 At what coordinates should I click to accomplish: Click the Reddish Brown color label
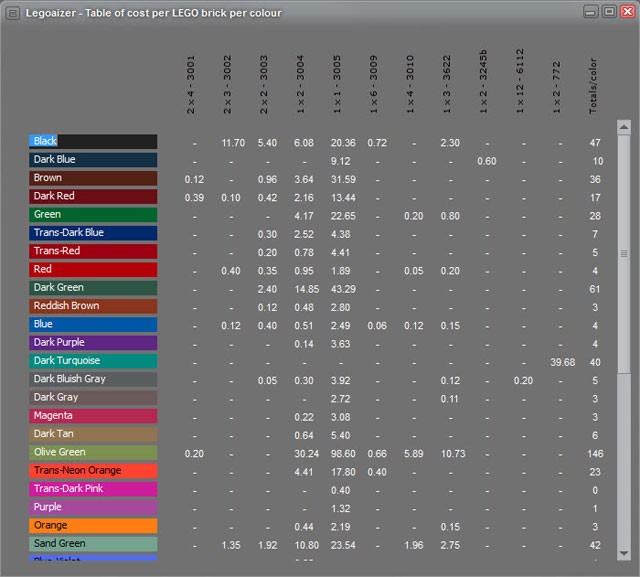pyautogui.click(x=92, y=306)
